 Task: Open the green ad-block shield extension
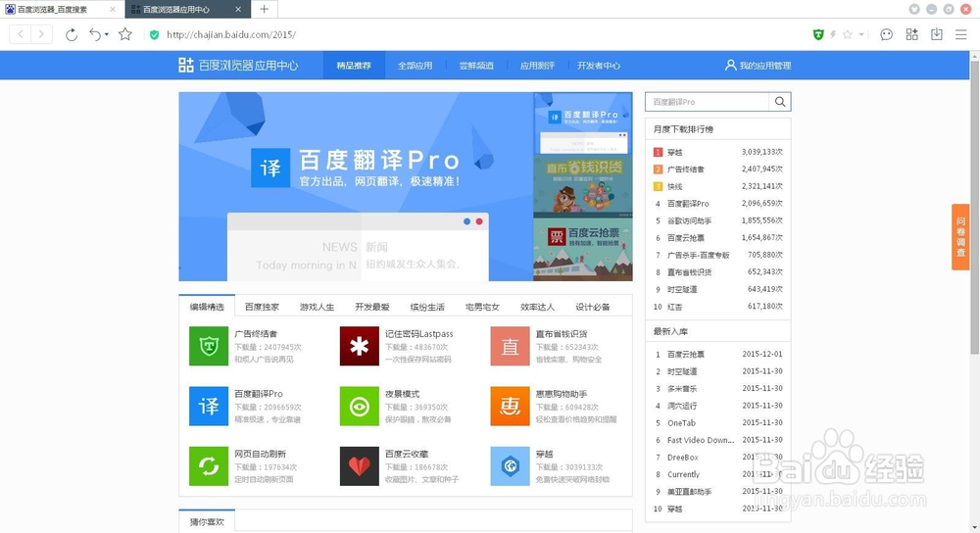818,34
